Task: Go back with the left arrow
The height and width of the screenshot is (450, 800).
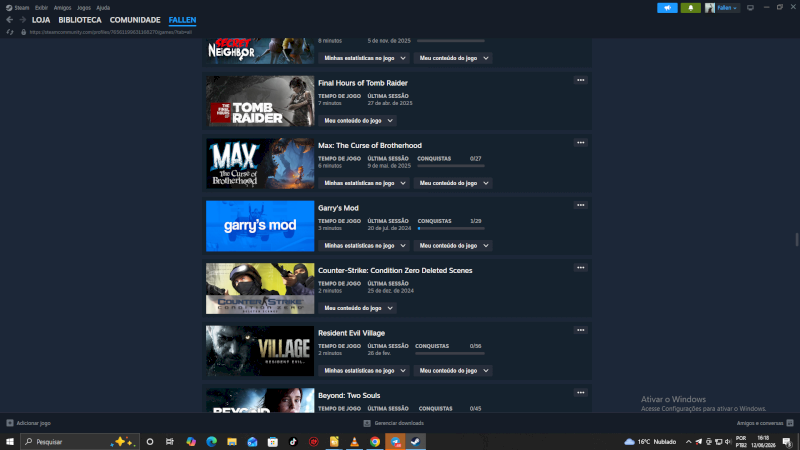Action: 9,20
